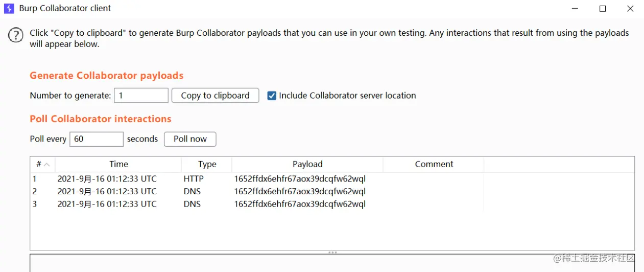
Task: Click the payload value in row 1
Action: click(300, 179)
